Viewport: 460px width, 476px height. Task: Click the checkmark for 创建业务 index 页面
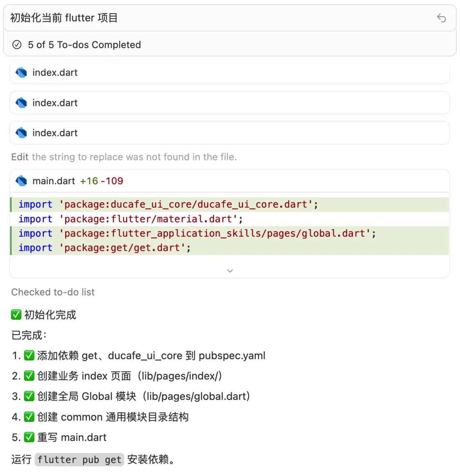(x=29, y=376)
